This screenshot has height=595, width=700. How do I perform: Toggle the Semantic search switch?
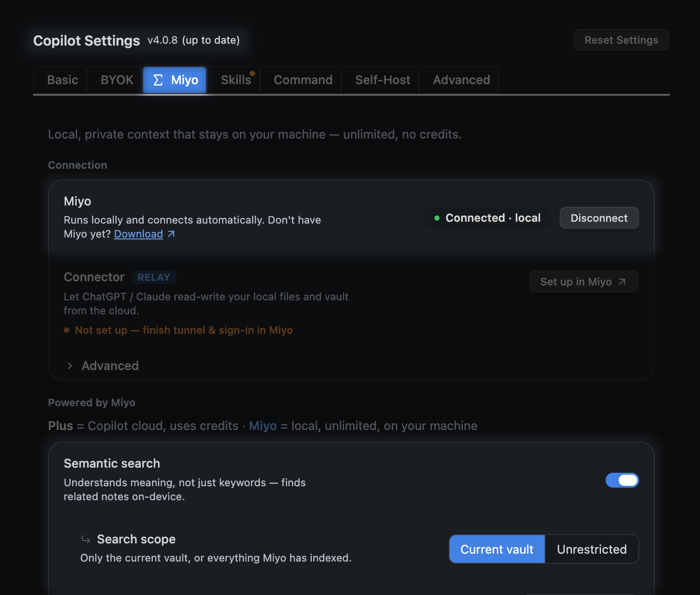click(622, 480)
